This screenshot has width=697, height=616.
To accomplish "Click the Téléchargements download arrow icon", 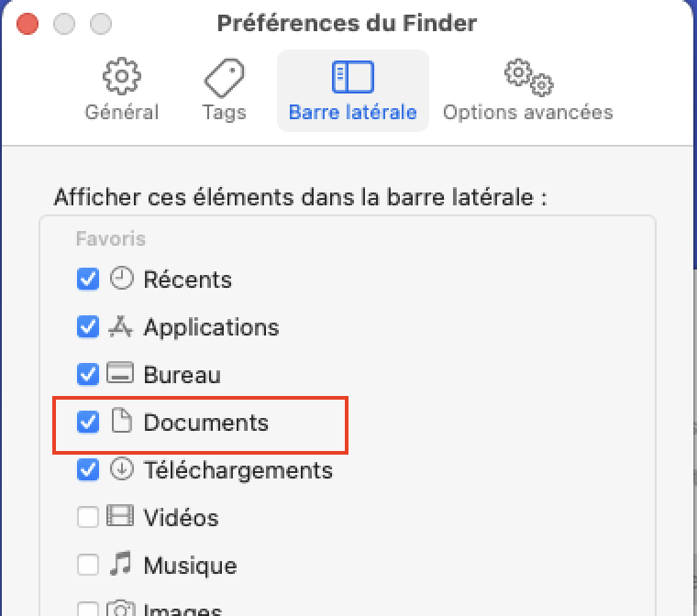I will tap(121, 469).
